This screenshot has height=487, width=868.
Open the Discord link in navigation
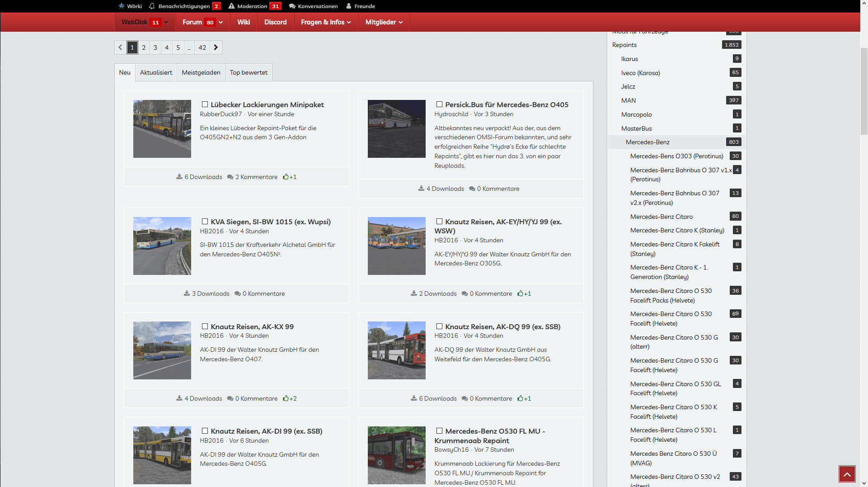pos(275,22)
